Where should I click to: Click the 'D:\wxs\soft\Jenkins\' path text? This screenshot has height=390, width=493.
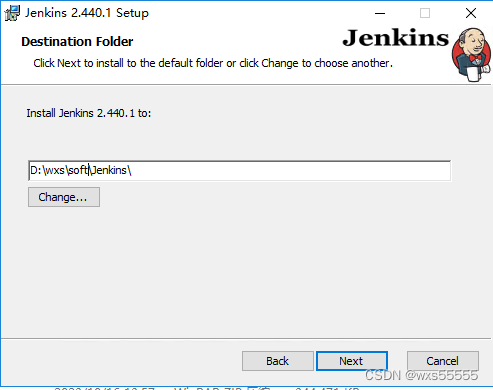(x=81, y=170)
